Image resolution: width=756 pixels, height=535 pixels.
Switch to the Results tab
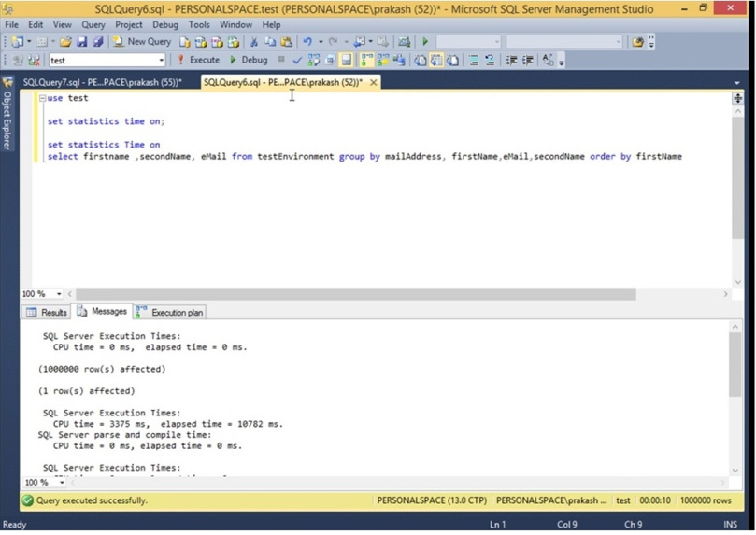47,313
